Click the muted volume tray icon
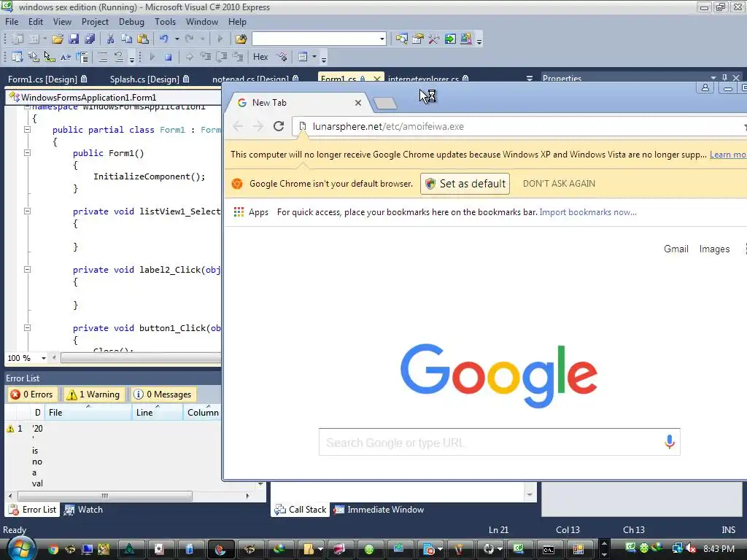 click(692, 548)
